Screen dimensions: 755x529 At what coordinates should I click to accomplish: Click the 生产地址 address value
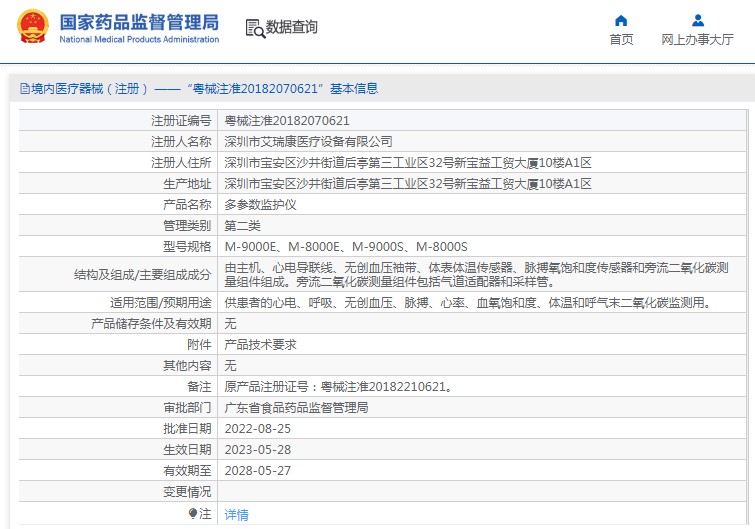408,183
